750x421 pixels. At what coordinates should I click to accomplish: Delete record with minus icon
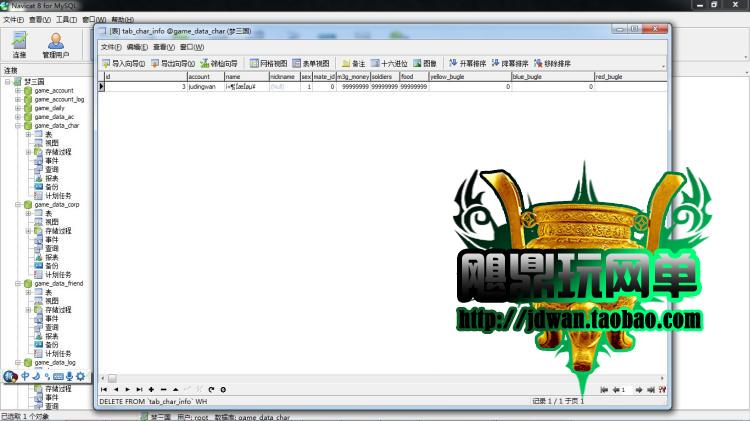163,389
